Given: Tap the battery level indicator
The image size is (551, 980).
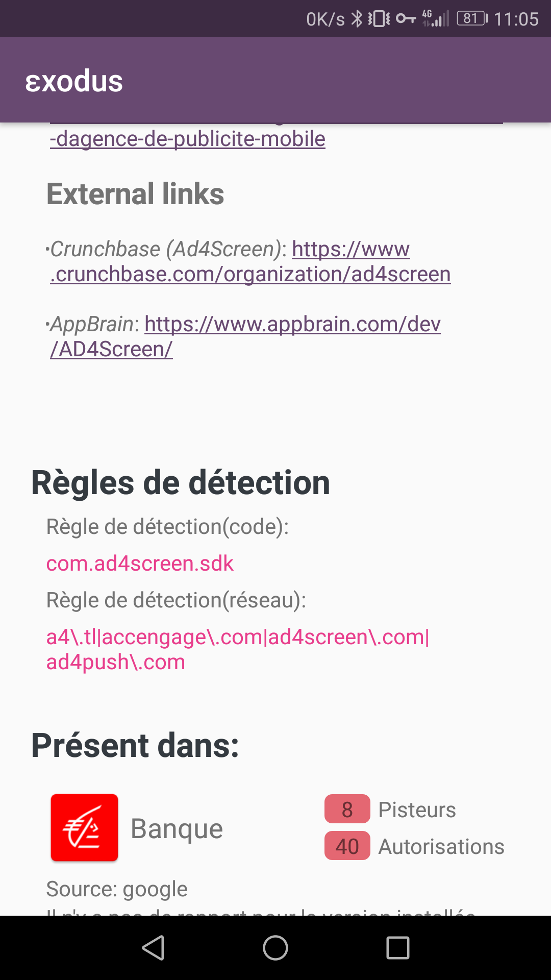Looking at the screenshot, I should click(472, 19).
